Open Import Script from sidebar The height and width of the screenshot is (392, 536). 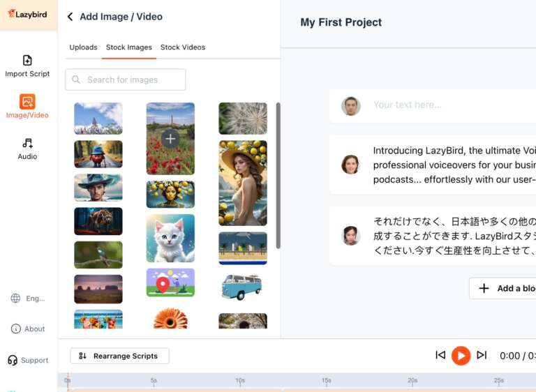click(x=27, y=66)
